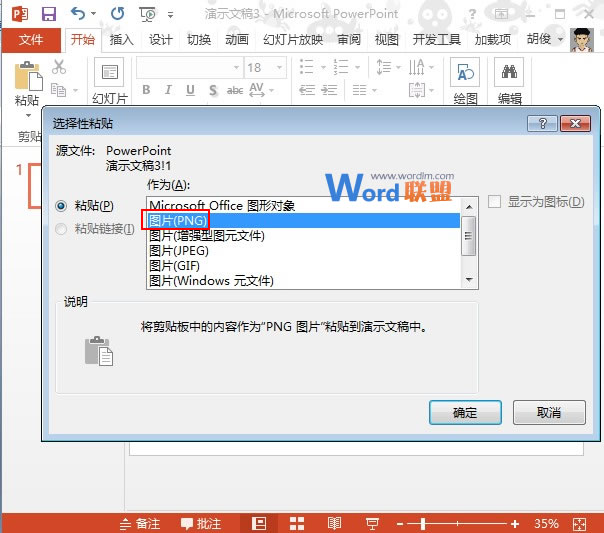Check the 显示为图标(D) checkbox

(x=494, y=201)
